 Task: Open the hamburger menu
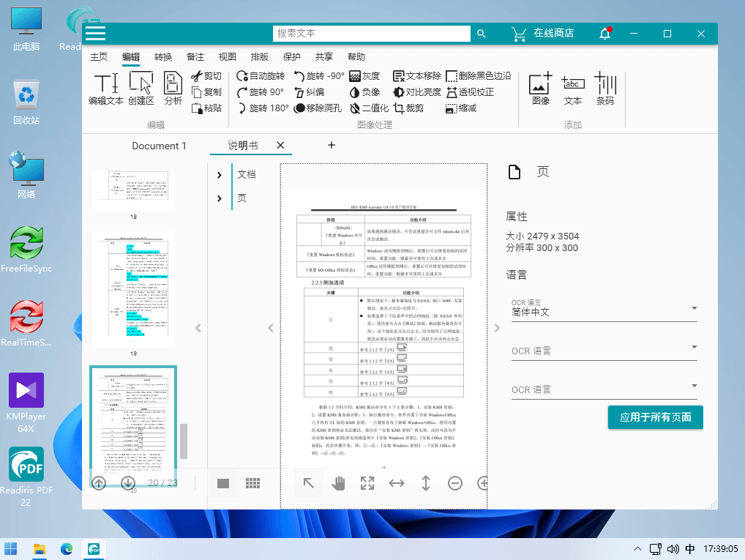pos(95,33)
